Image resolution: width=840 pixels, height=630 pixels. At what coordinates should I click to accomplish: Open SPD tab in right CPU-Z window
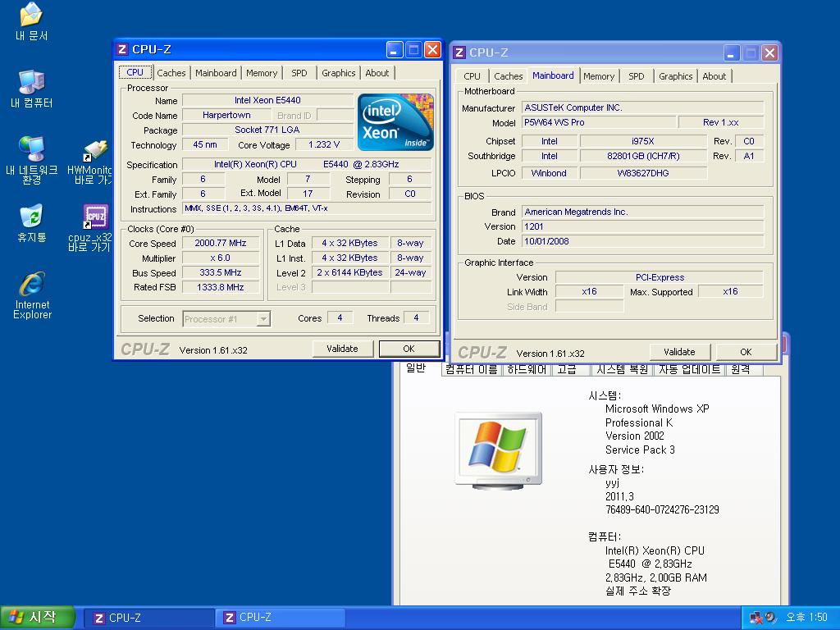[x=637, y=76]
